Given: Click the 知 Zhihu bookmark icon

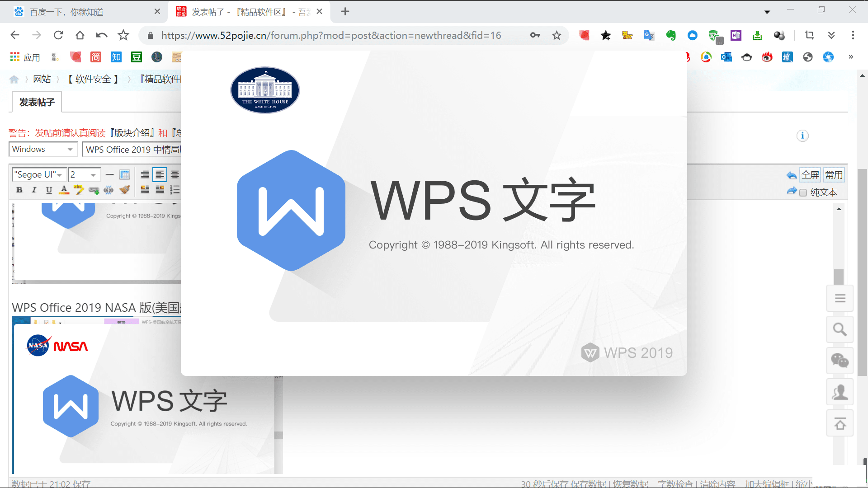Looking at the screenshot, I should (x=116, y=57).
